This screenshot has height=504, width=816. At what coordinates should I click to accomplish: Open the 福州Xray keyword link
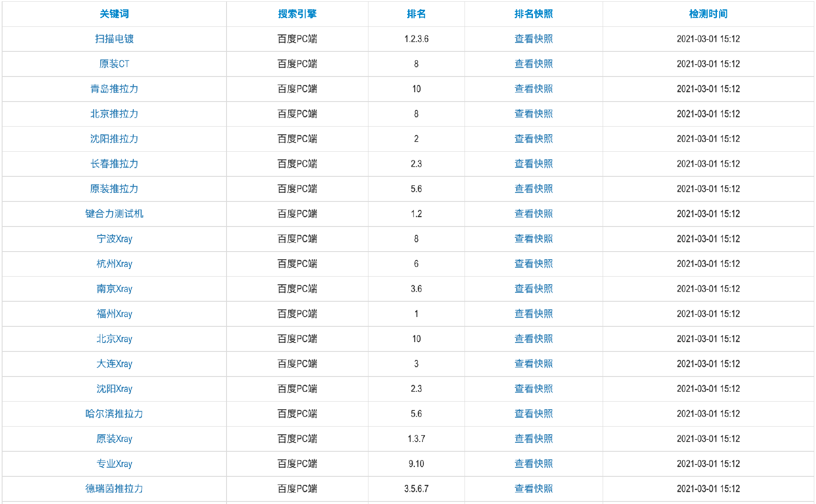[114, 314]
